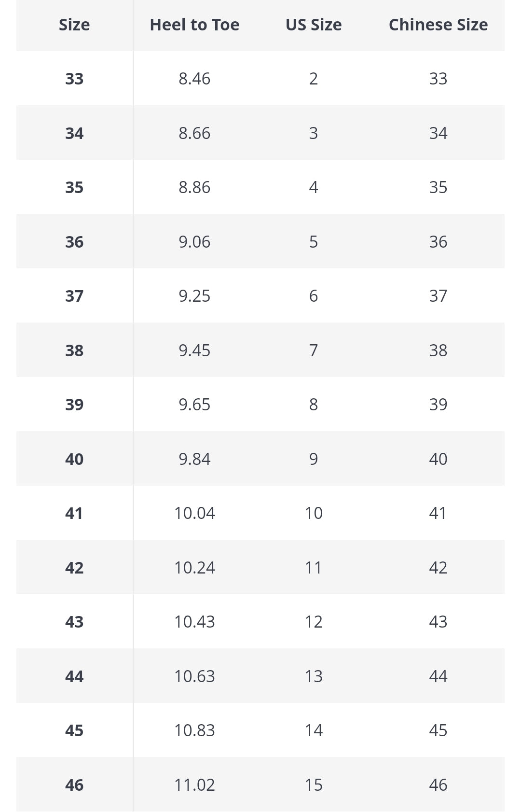
Task: Click the US Size column header
Action: 314,25
